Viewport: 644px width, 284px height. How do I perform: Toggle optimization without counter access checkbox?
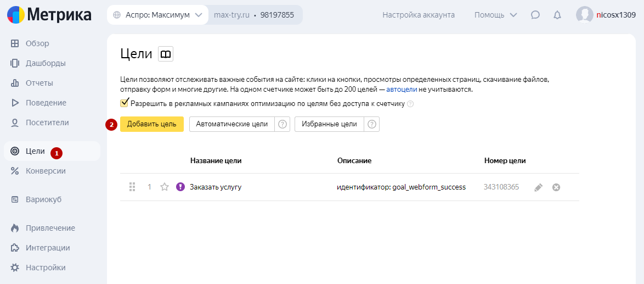125,103
